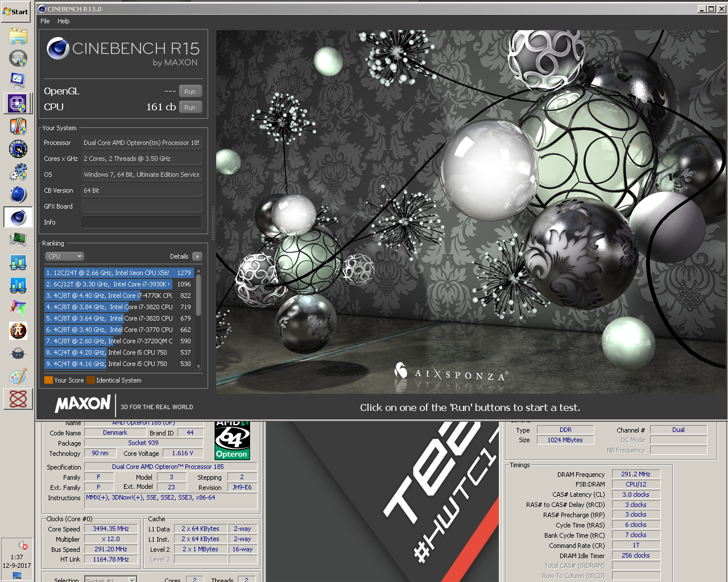Select ranking row i7-3770 score 662
The height and width of the screenshot is (582, 728).
[x=119, y=330]
